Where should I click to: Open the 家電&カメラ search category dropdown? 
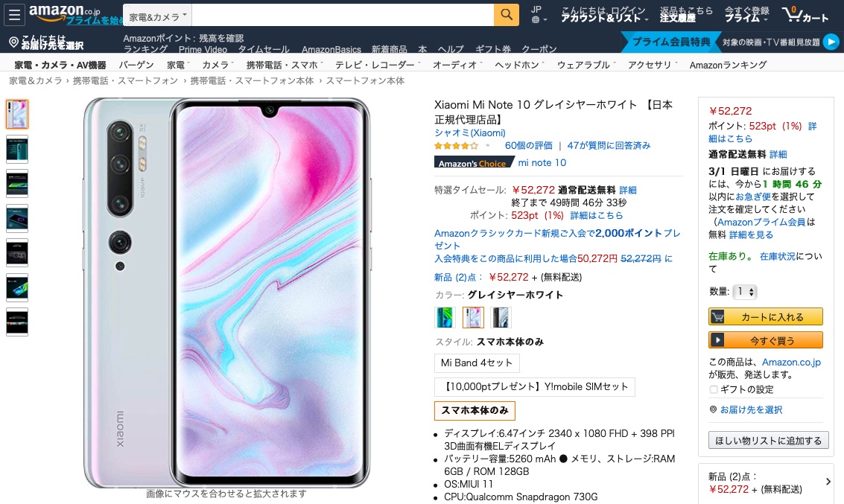[x=157, y=16]
